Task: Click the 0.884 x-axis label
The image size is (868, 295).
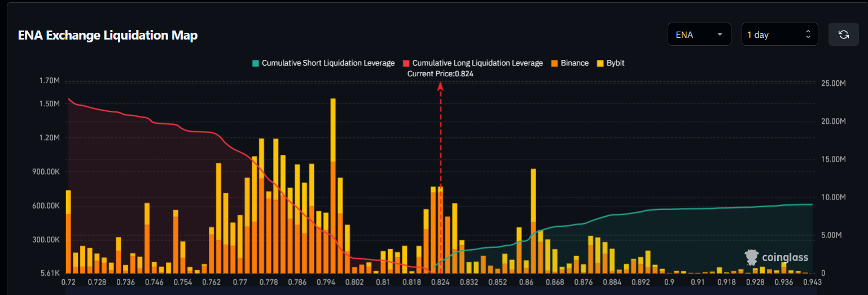Action: 612,281
